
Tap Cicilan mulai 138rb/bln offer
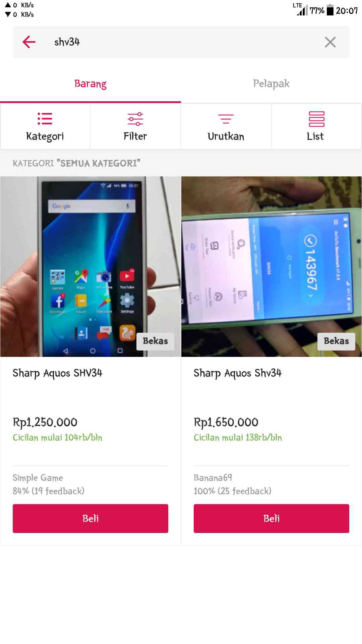(238, 438)
